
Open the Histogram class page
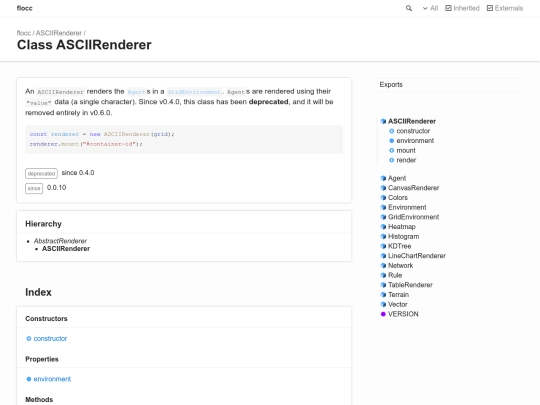(x=404, y=237)
